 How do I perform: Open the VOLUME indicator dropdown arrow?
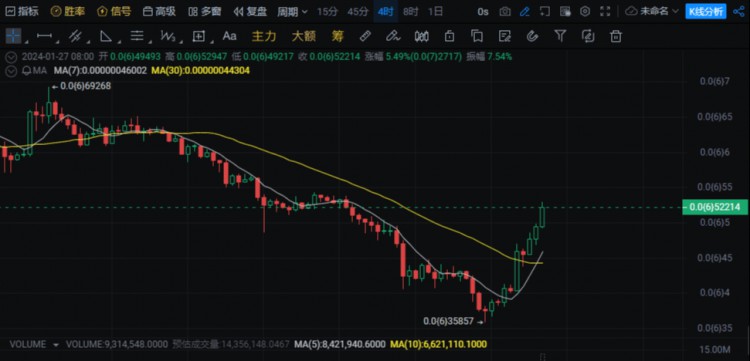pos(55,345)
